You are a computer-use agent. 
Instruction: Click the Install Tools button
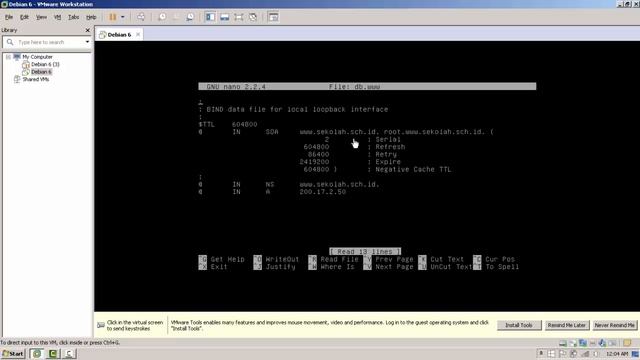tap(519, 325)
